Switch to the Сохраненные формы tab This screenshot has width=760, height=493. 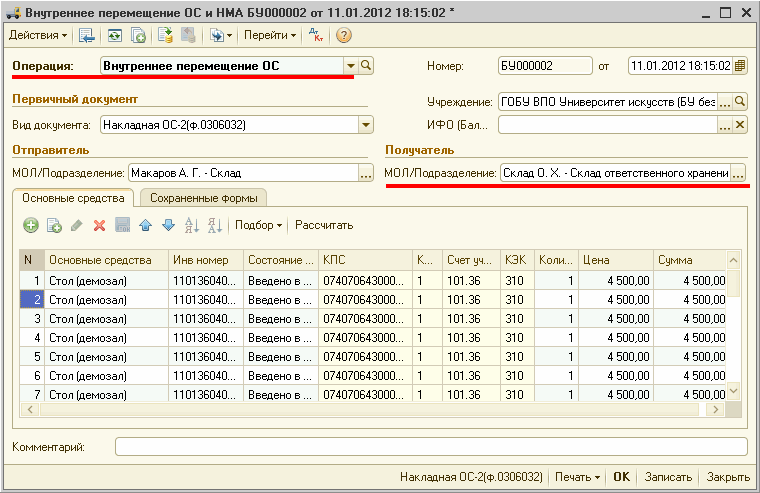tap(204, 198)
